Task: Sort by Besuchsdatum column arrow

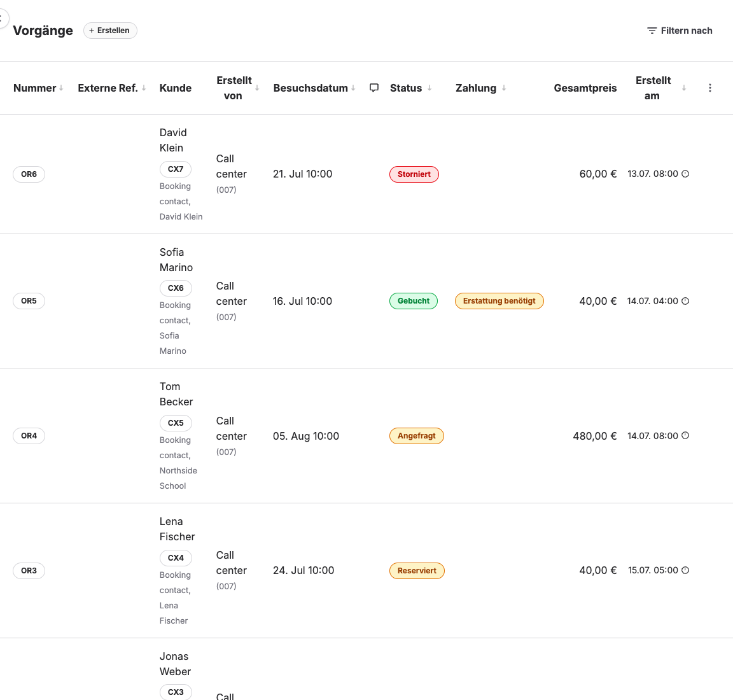Action: coord(353,88)
